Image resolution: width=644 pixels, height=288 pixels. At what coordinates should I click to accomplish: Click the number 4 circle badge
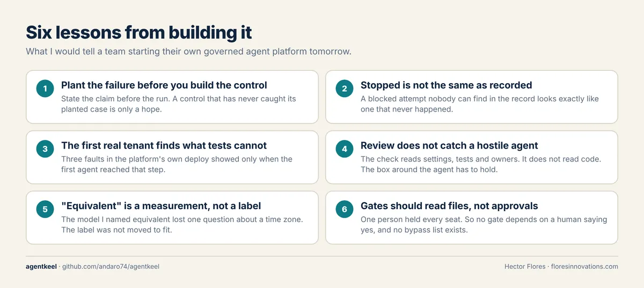point(345,149)
